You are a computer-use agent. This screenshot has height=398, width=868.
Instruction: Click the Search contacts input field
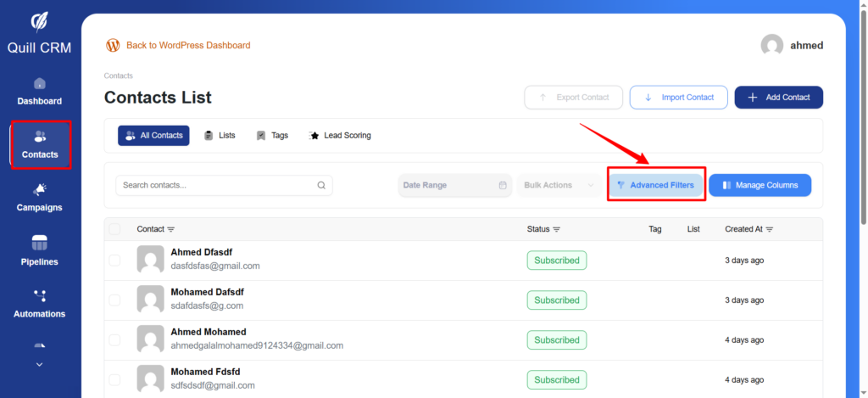click(216, 185)
